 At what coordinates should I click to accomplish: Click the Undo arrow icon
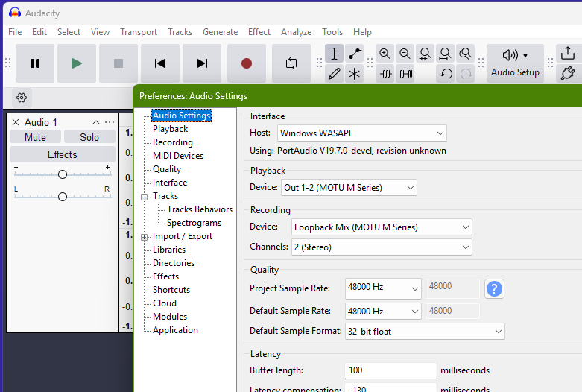(446, 74)
